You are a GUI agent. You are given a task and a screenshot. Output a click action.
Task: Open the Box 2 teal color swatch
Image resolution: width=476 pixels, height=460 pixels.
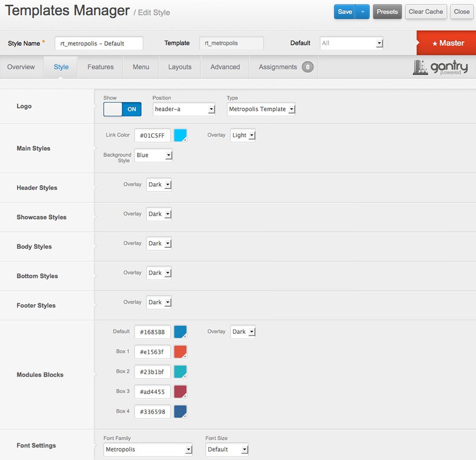pyautogui.click(x=180, y=371)
